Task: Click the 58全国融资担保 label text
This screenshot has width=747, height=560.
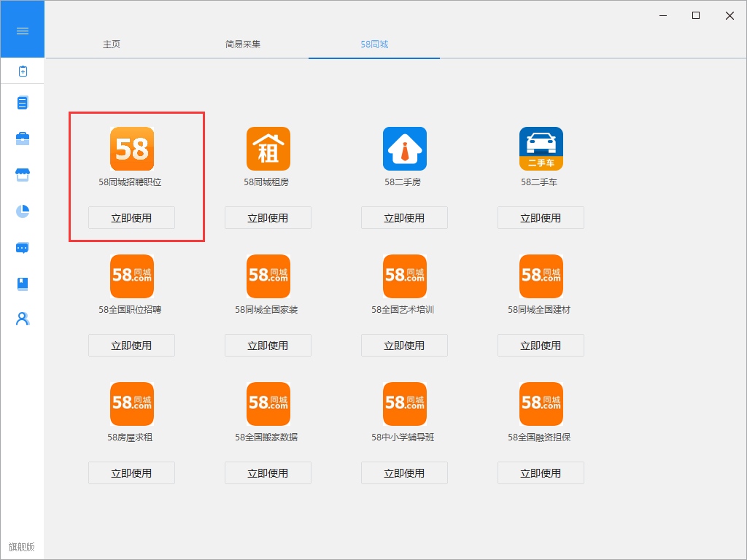Action: coord(539,437)
